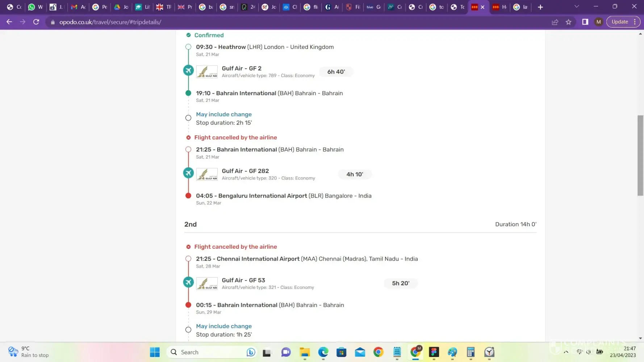Click 'May include change' above 2h 15' stop
644x362 pixels.
tap(223, 114)
